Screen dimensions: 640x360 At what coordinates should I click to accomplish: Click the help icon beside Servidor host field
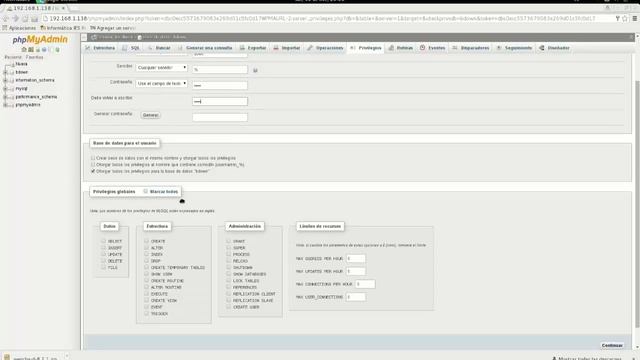tap(255, 70)
